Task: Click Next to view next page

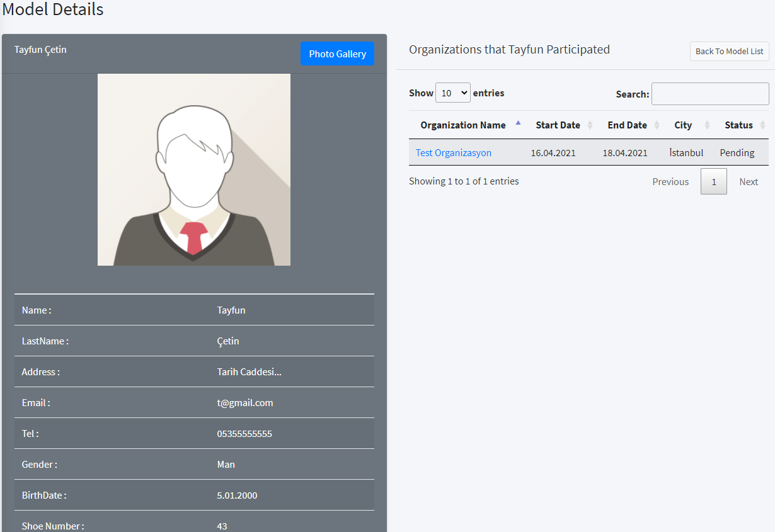Action: (749, 181)
